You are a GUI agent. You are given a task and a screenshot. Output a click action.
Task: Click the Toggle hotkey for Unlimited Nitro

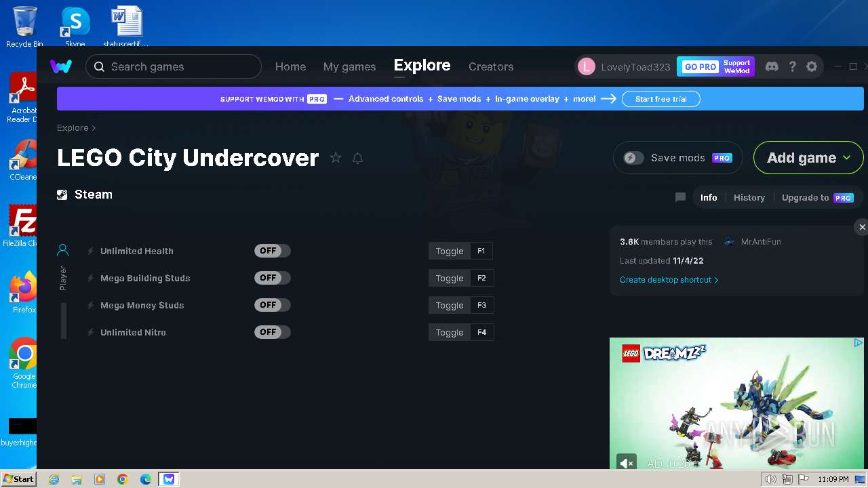pyautogui.click(x=450, y=332)
